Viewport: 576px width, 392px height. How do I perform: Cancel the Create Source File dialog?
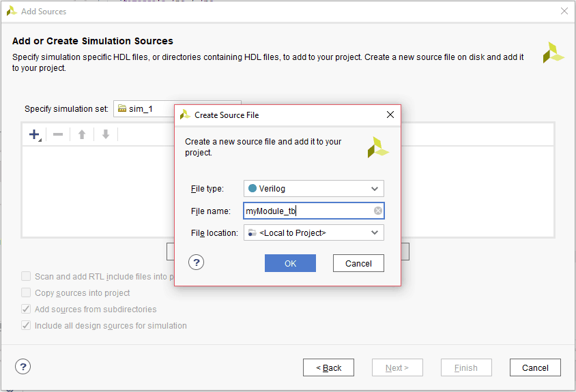[x=358, y=263]
